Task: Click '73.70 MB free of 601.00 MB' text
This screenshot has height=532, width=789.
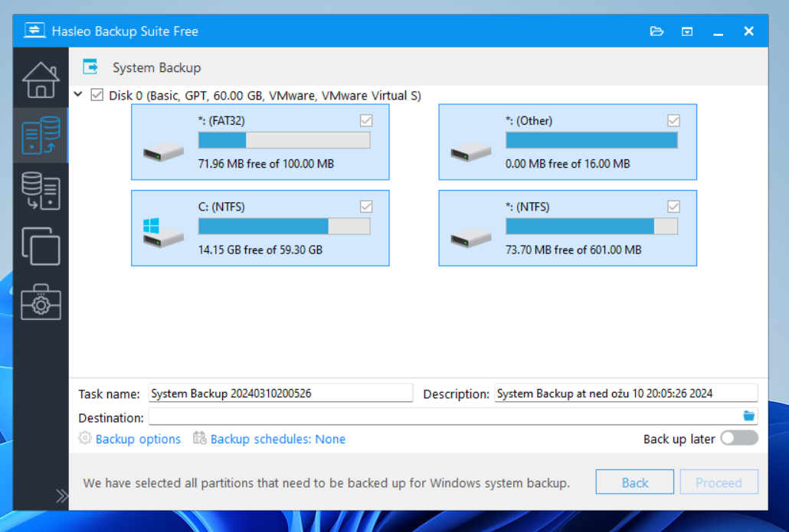Action: tap(573, 250)
